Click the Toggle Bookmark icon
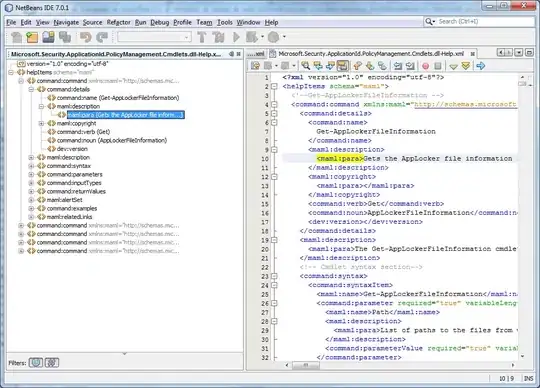This screenshot has height=388, width=540. pos(382,65)
